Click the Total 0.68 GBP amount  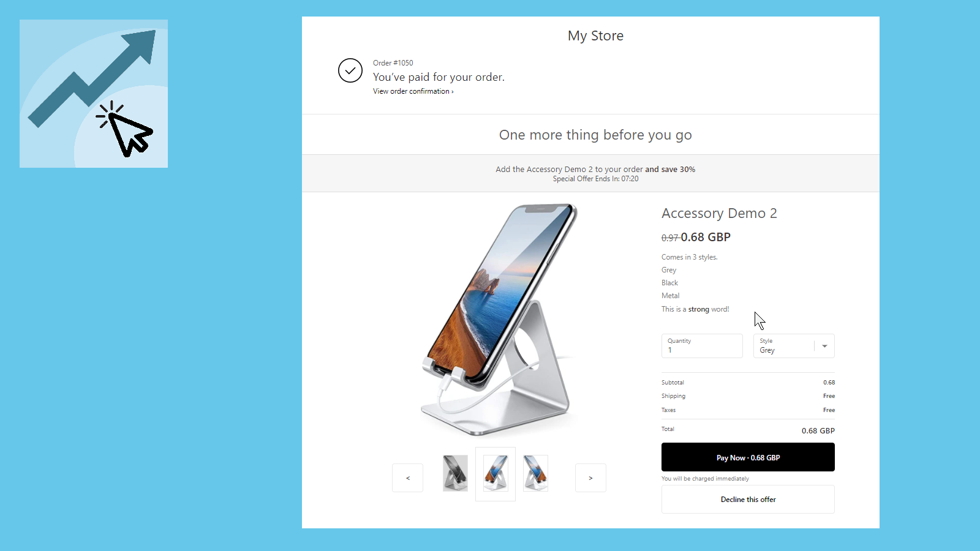pos(818,430)
